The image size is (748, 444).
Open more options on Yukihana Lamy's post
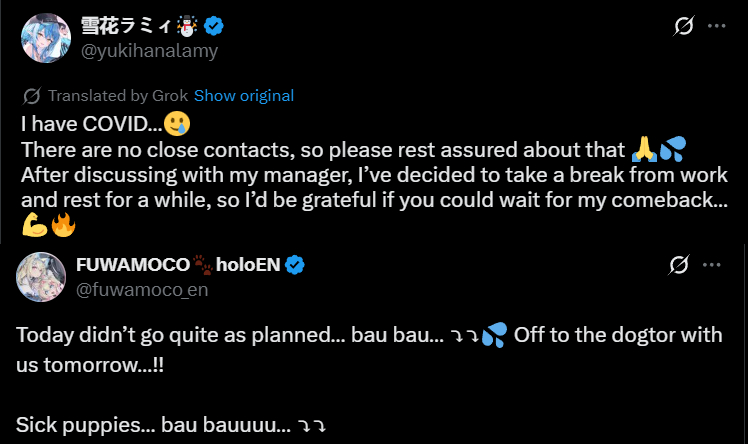coord(718,26)
